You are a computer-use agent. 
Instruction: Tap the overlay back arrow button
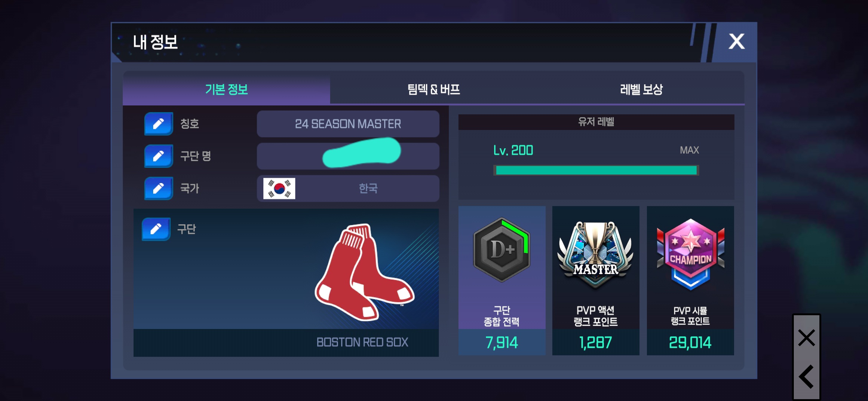(x=806, y=376)
